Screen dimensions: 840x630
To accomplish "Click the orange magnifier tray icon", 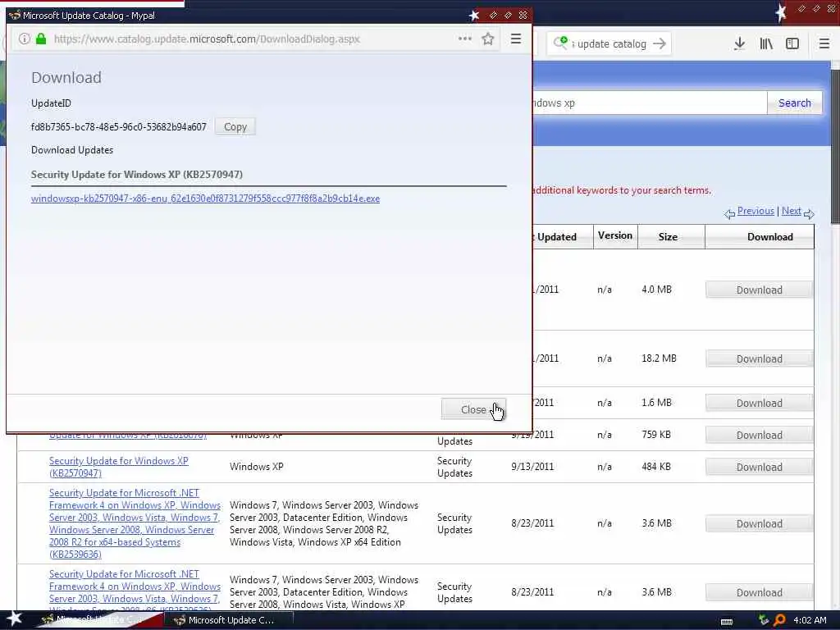I will point(780,620).
